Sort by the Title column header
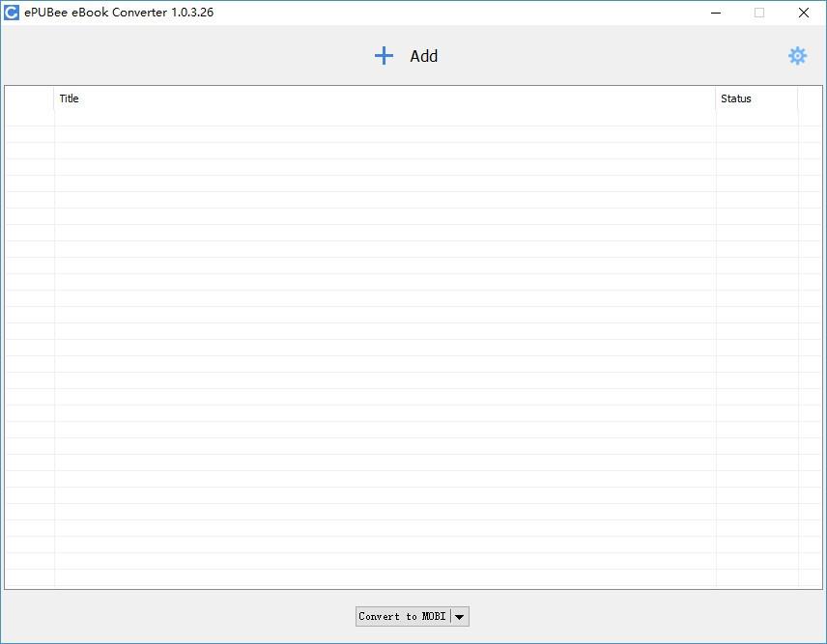Viewport: 827px width, 644px height. point(385,98)
